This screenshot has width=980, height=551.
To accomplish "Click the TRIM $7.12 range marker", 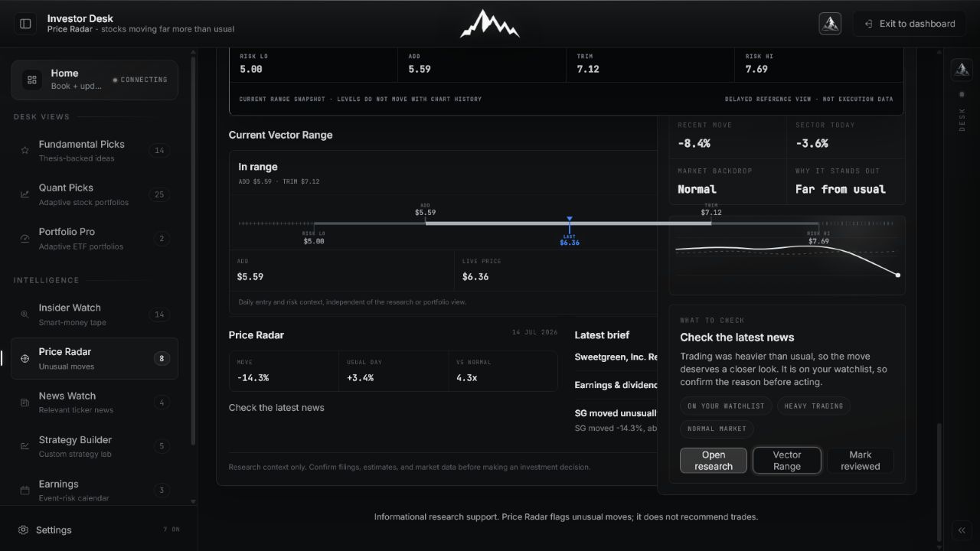I will pyautogui.click(x=711, y=211).
